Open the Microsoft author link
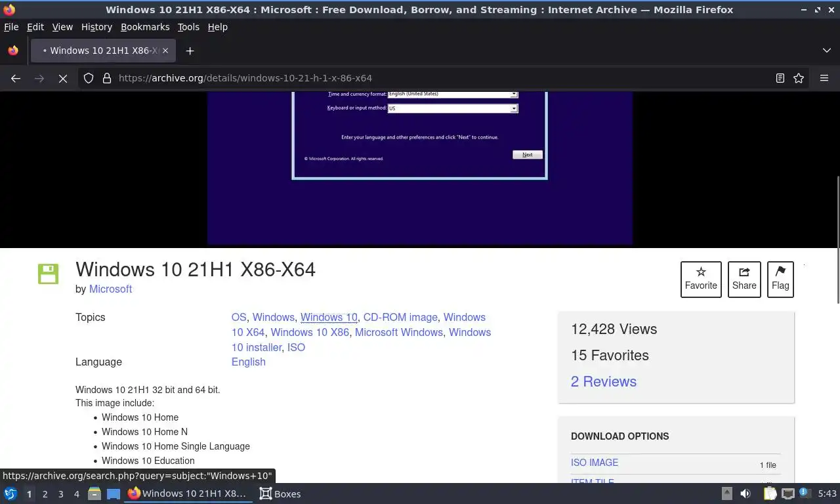 coord(110,289)
